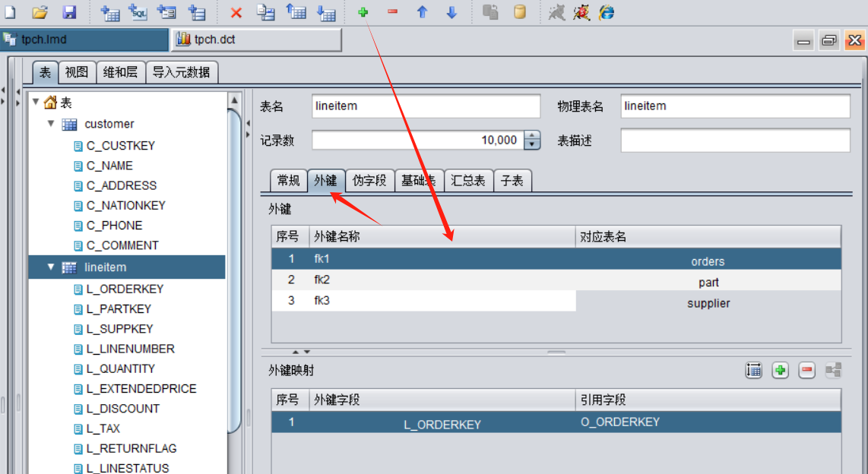
Task: Switch to the 视图 tab
Action: coord(77,72)
